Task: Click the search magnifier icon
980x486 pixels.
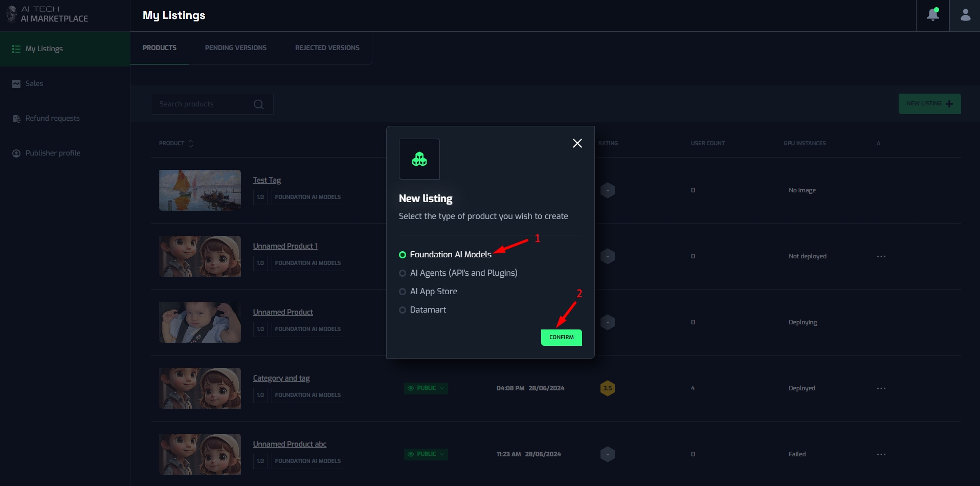Action: pos(259,104)
